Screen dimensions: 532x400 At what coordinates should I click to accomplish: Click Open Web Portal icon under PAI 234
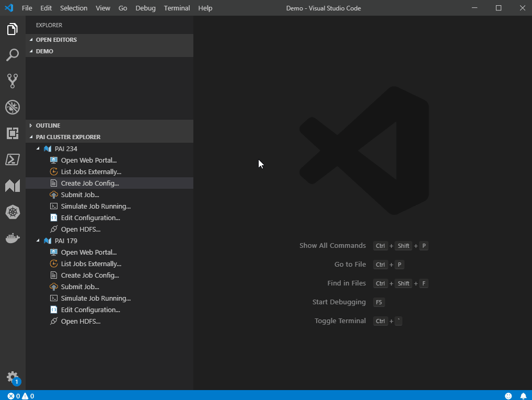54,161
